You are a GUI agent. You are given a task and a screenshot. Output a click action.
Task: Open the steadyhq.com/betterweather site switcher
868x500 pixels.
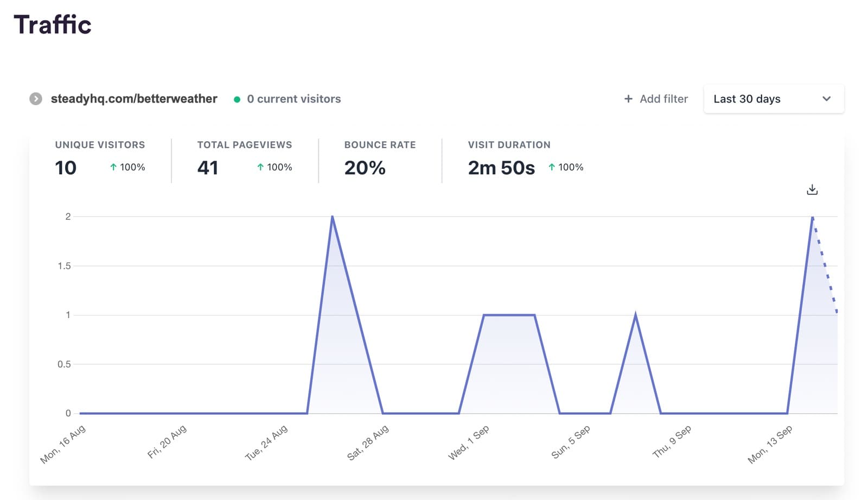(133, 99)
